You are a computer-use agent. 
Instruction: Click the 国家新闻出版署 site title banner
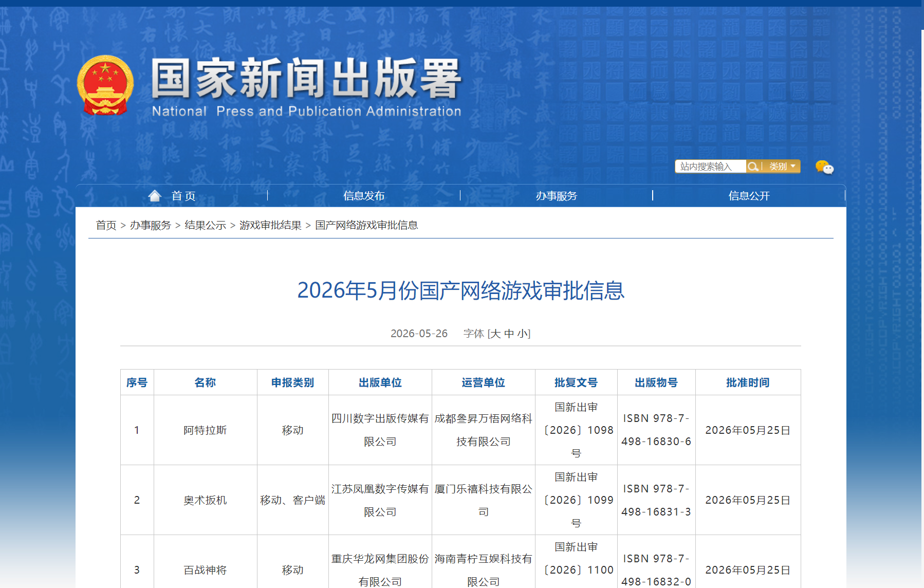(x=306, y=87)
